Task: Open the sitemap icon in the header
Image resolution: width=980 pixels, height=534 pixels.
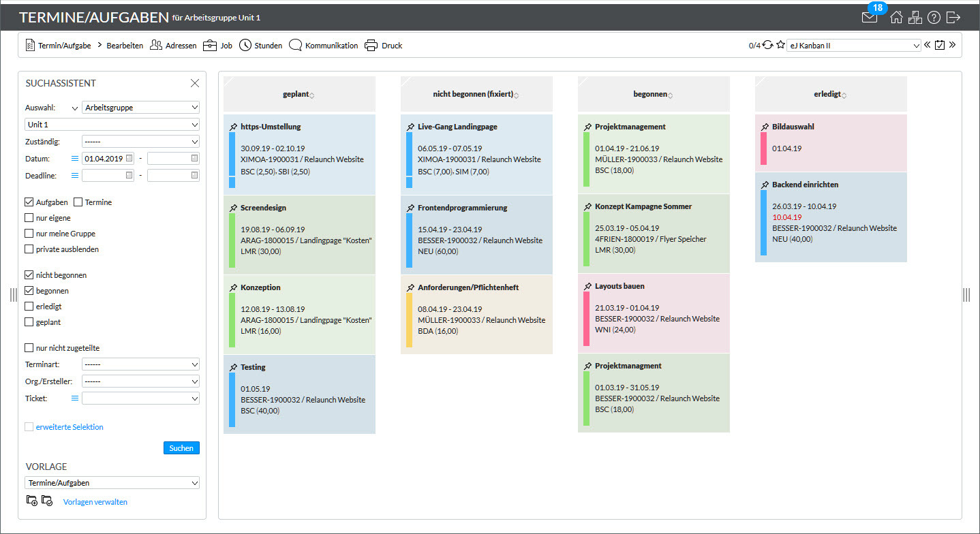Action: pyautogui.click(x=915, y=17)
